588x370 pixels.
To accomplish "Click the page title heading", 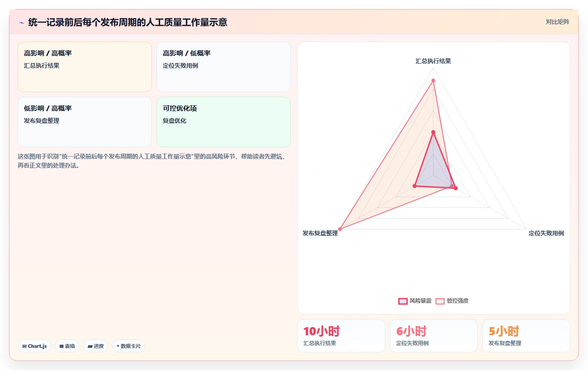I will coord(128,22).
